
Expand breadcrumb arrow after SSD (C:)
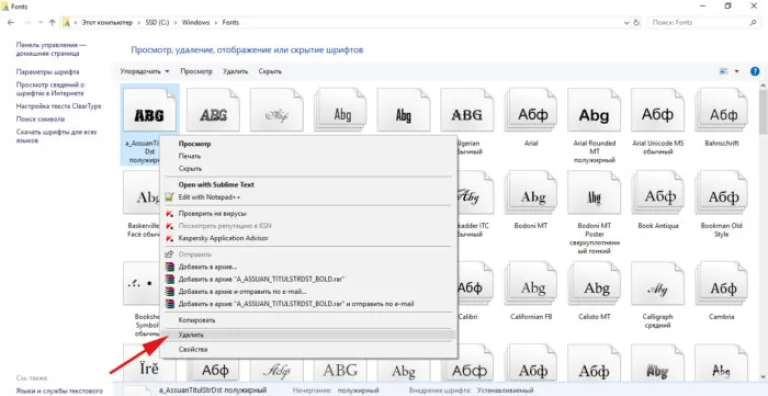click(x=176, y=23)
